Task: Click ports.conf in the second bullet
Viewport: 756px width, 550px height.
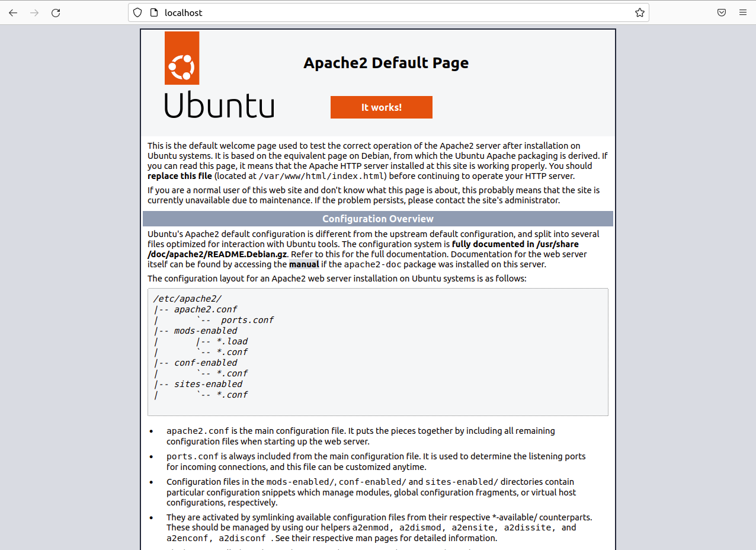Action: click(193, 456)
